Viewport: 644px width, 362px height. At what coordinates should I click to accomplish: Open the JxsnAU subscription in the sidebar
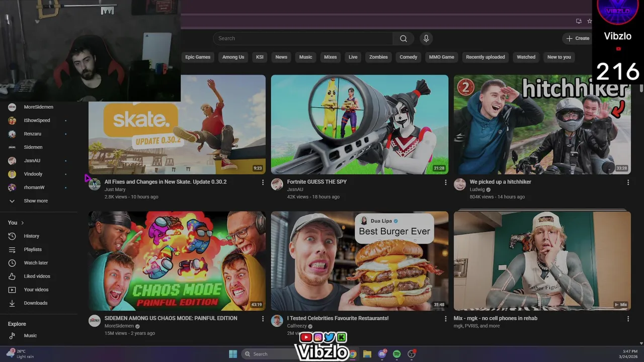(32, 160)
